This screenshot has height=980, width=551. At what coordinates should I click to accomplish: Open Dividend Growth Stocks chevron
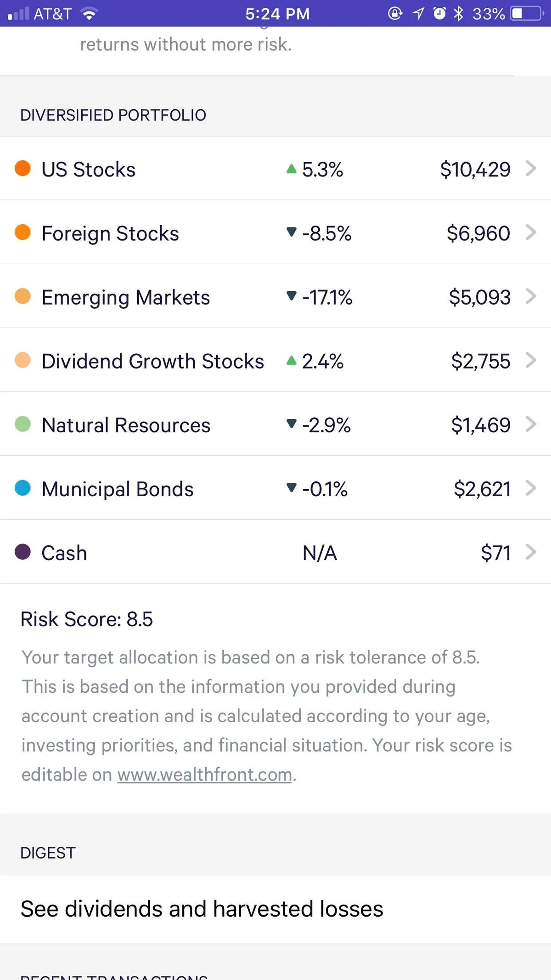click(x=531, y=360)
